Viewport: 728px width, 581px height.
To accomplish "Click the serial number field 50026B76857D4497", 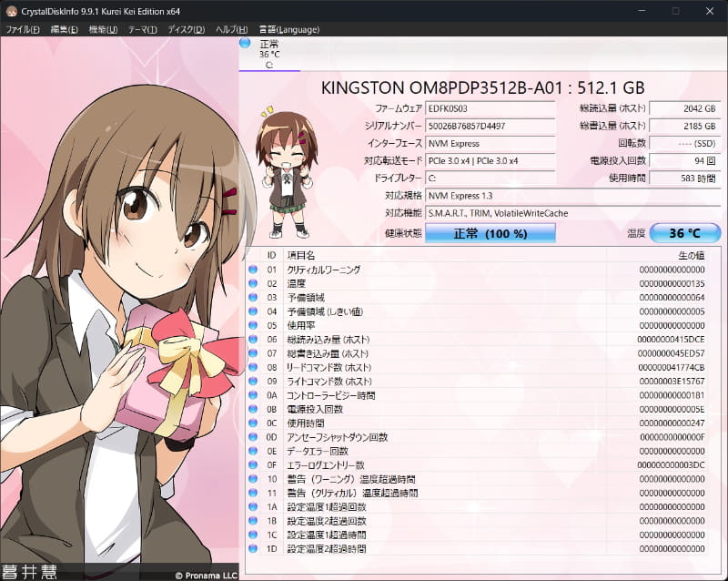I will (x=490, y=126).
